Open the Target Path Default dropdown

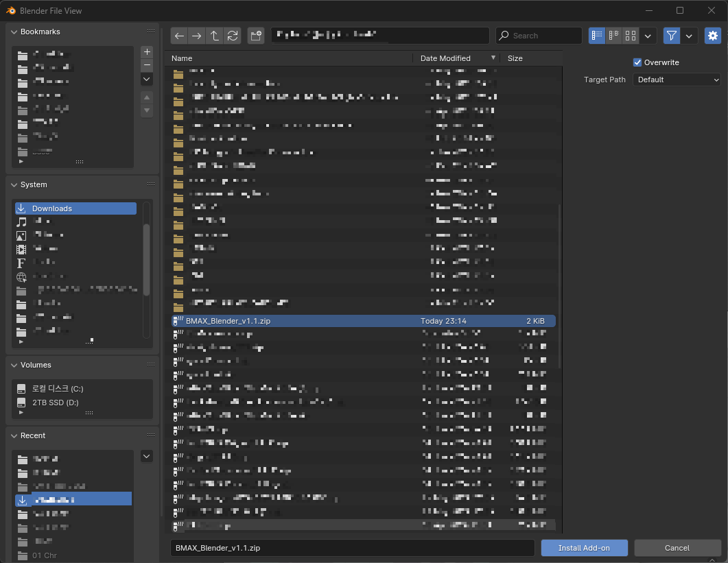point(677,80)
